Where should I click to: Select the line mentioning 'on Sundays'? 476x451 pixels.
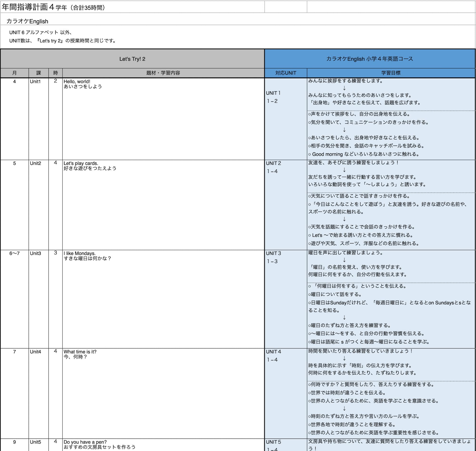point(389,306)
